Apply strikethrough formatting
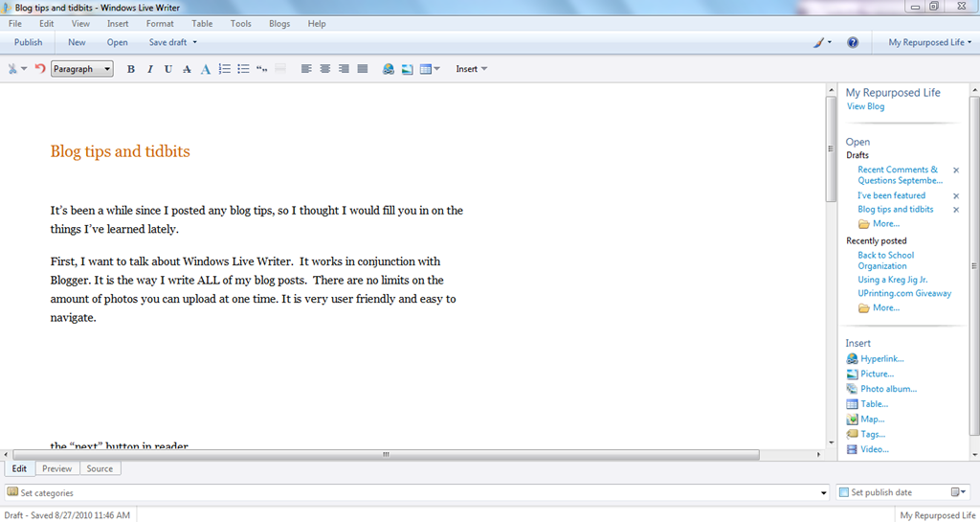 click(x=187, y=69)
